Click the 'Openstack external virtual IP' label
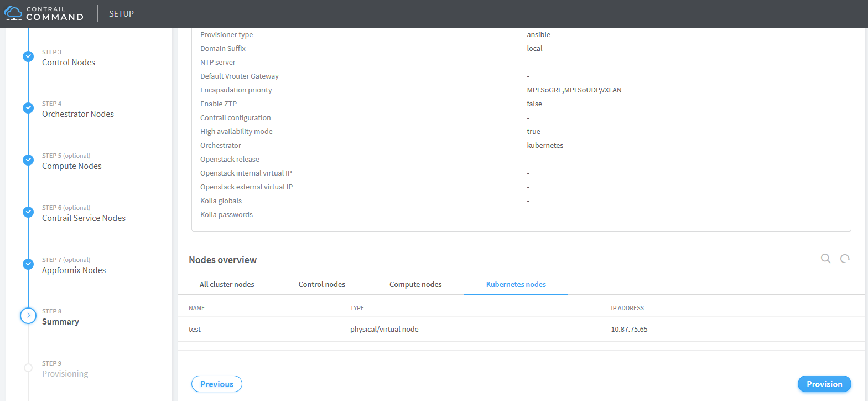The image size is (868, 401). point(246,187)
